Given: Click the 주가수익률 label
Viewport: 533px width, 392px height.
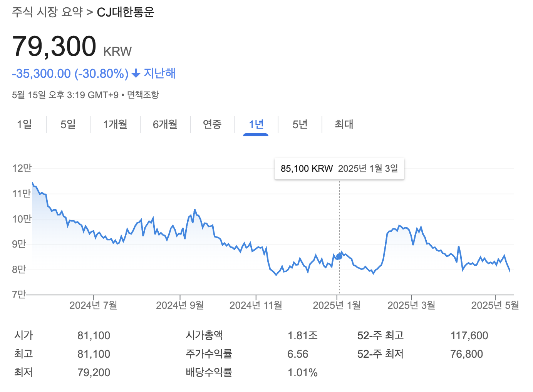Looking at the screenshot, I should [x=209, y=354].
